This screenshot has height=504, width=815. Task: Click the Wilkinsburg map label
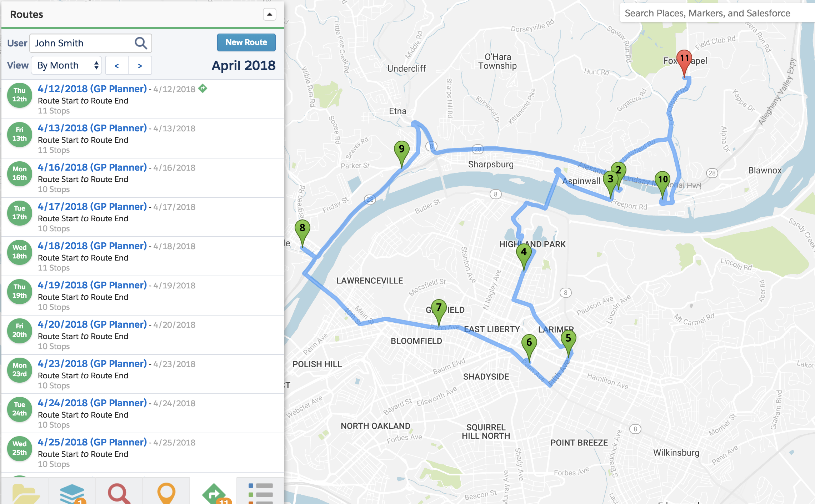point(676,453)
